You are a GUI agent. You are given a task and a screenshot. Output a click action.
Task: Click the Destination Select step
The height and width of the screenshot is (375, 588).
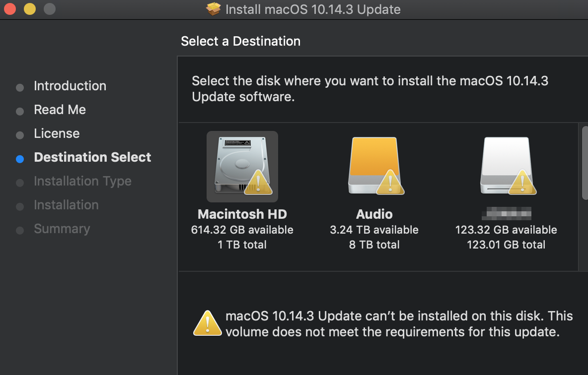click(92, 157)
